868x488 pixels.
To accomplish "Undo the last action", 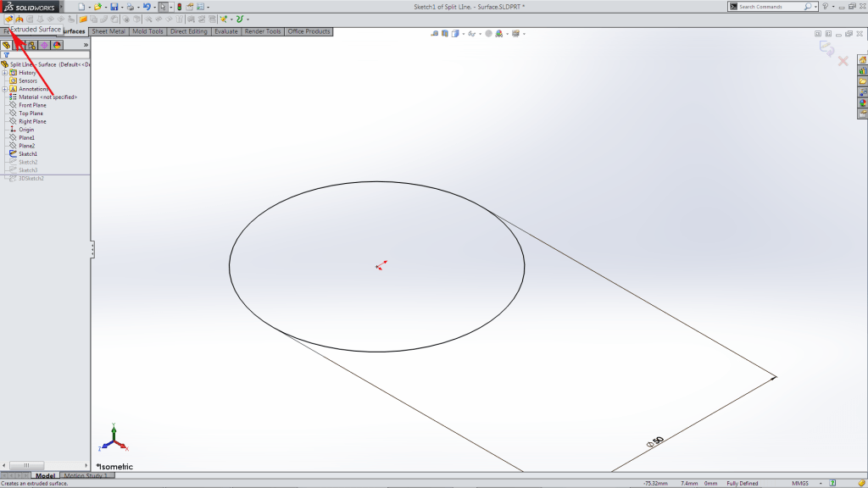I will click(x=148, y=7).
